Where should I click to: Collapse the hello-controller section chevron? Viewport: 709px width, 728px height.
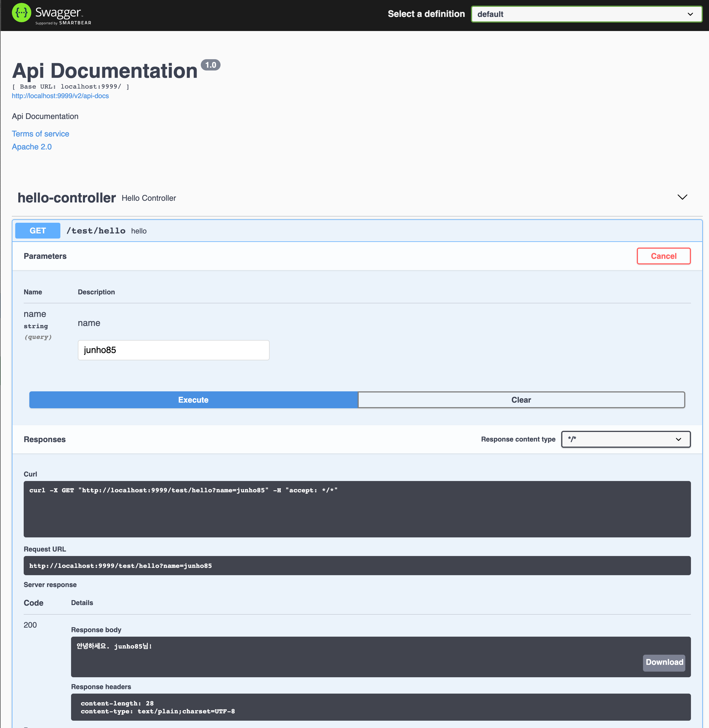tap(682, 197)
